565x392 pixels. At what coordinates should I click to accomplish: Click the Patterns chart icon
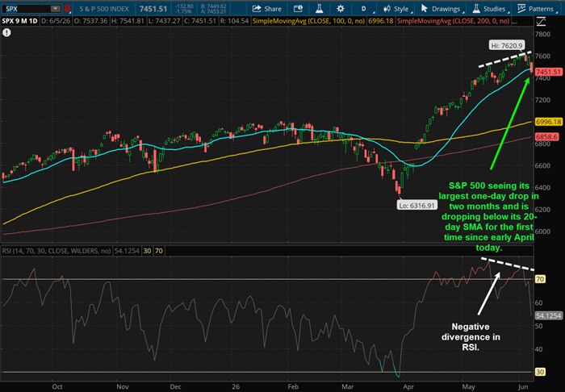click(x=521, y=8)
